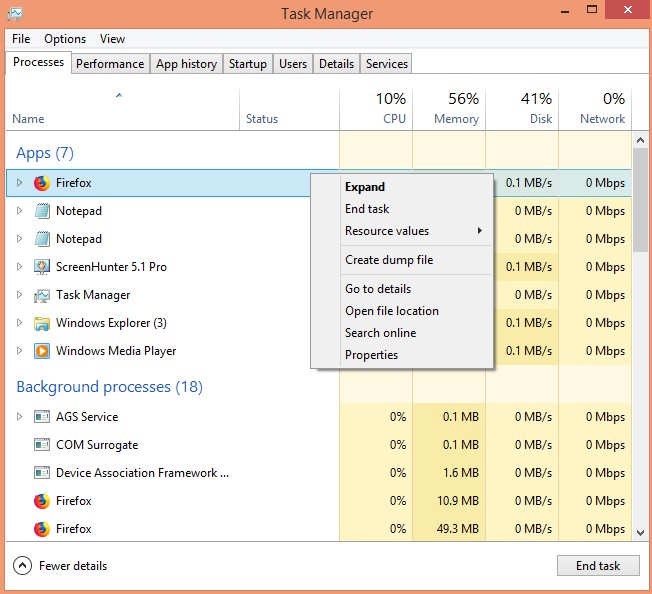Expand the ScreenHunter 5.1 Pro row
The width and height of the screenshot is (652, 594).
tap(19, 266)
